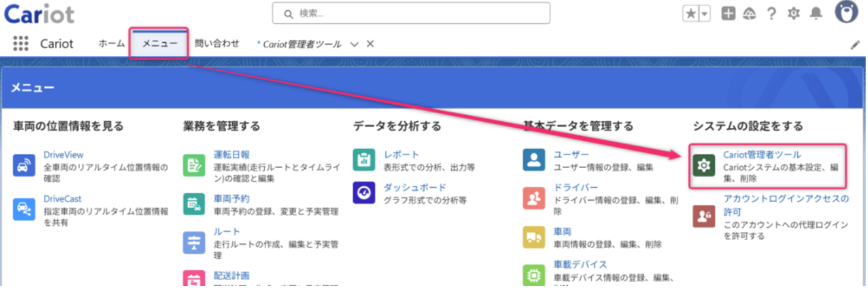
Task: Open the notifications bell icon
Action: coord(817,13)
